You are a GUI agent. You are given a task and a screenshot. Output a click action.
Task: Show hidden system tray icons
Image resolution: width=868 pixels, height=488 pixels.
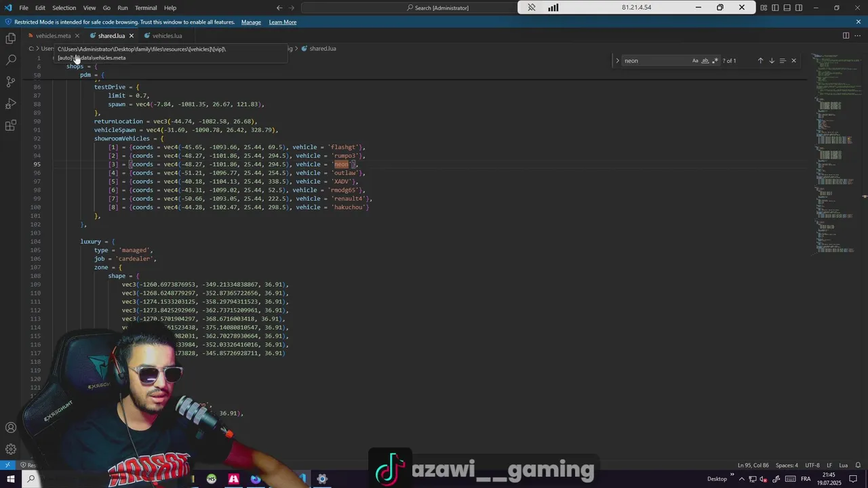pos(741,479)
